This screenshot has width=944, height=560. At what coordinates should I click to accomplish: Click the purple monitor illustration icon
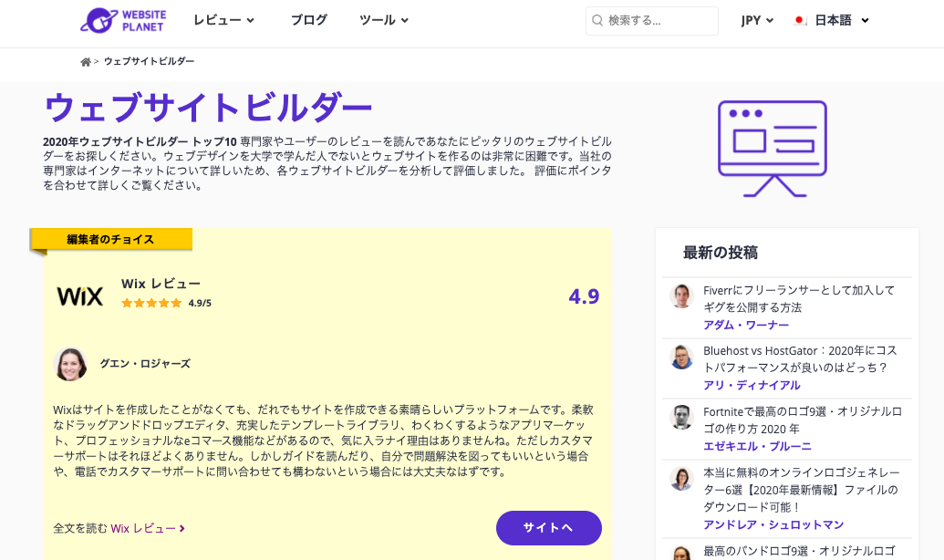(772, 148)
